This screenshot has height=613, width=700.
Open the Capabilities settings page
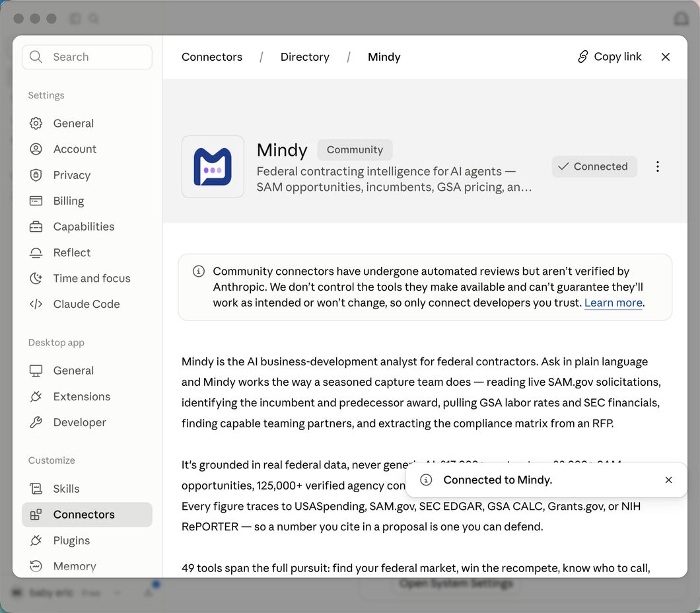pyautogui.click(x=87, y=227)
